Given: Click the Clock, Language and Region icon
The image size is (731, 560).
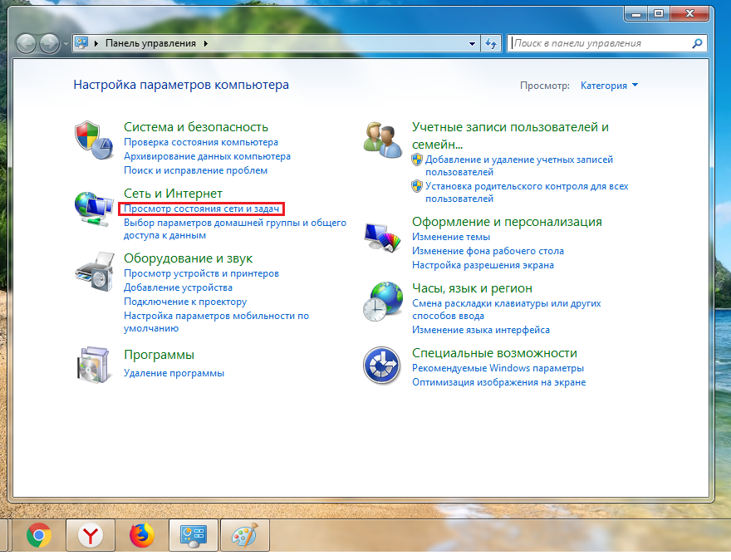Looking at the screenshot, I should 382,301.
